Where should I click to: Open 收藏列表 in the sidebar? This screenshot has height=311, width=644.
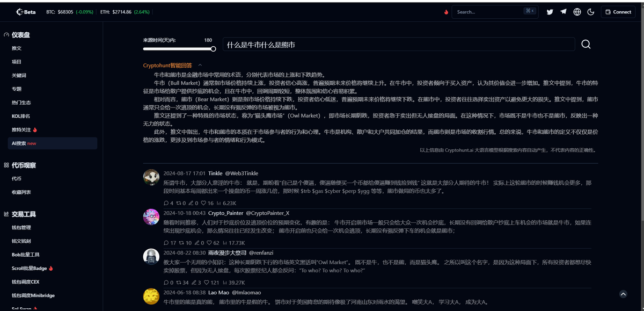[21, 192]
